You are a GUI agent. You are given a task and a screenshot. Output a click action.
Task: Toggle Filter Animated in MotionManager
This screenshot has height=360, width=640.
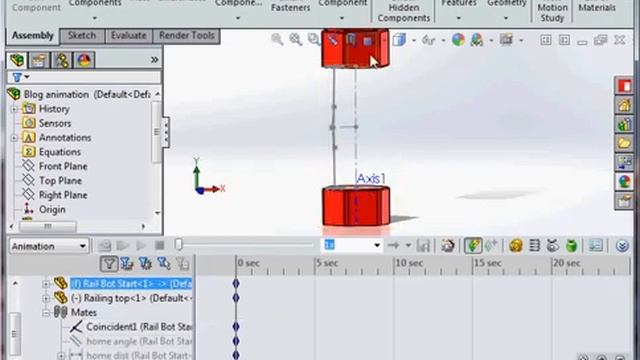127,264
